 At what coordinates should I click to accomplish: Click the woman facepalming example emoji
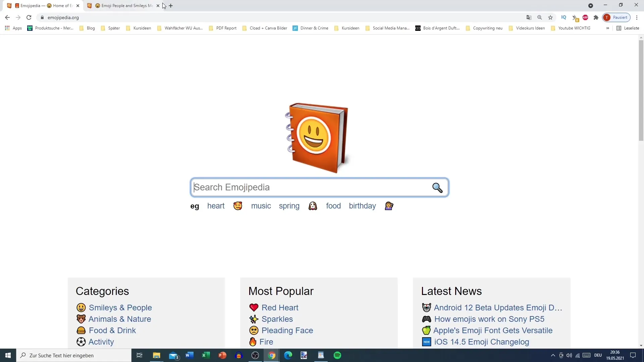coord(389,206)
